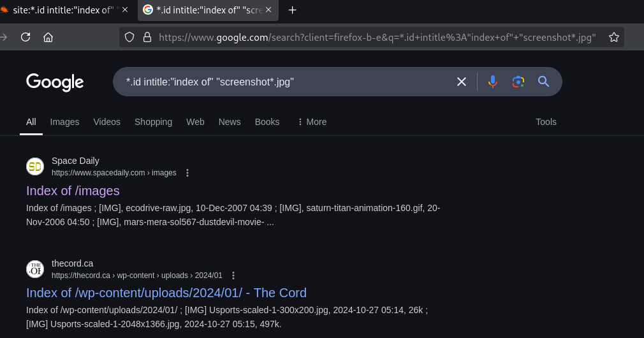Click Space Daily SD favicon
Screen dimensions: 644x338
(35, 166)
